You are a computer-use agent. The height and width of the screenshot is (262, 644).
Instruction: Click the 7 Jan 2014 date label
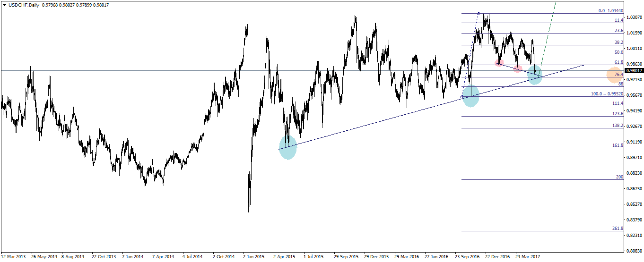pyautogui.click(x=133, y=257)
